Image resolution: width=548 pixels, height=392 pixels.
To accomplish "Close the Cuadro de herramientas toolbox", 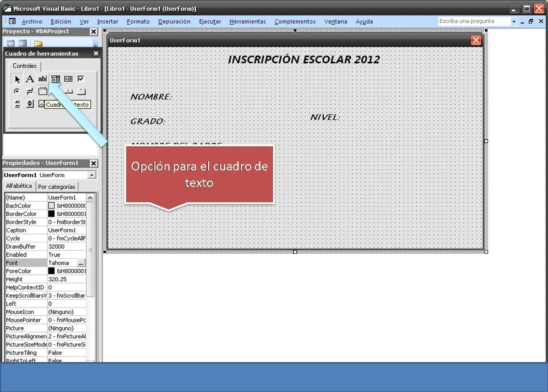I will [96, 54].
